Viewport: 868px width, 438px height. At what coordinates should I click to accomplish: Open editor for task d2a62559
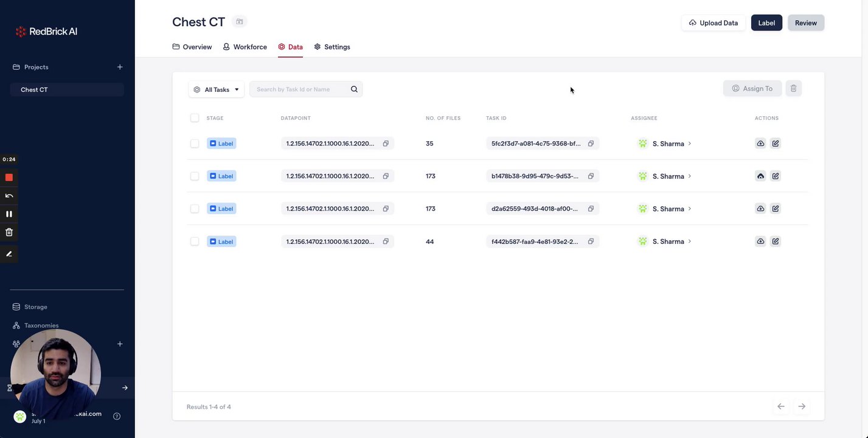(x=776, y=209)
